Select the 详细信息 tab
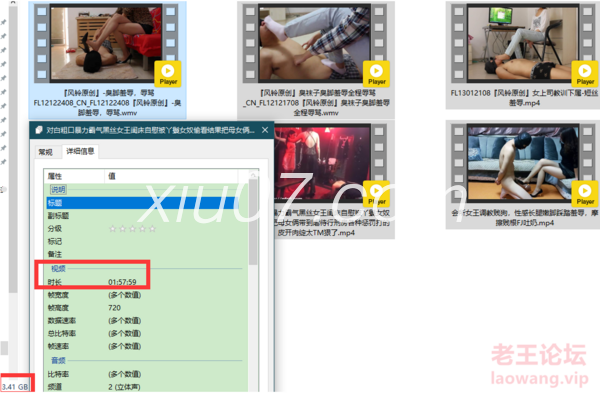 [80, 151]
